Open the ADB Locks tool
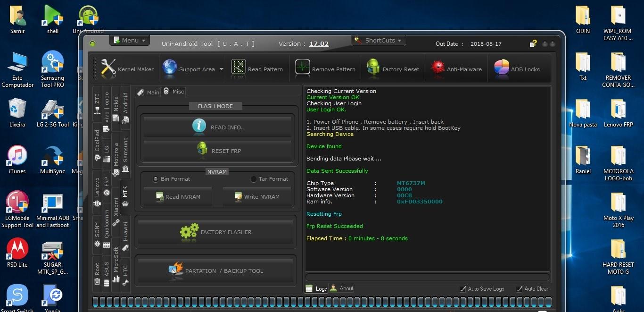Screen dimensions: 644x312 pyautogui.click(x=517, y=69)
